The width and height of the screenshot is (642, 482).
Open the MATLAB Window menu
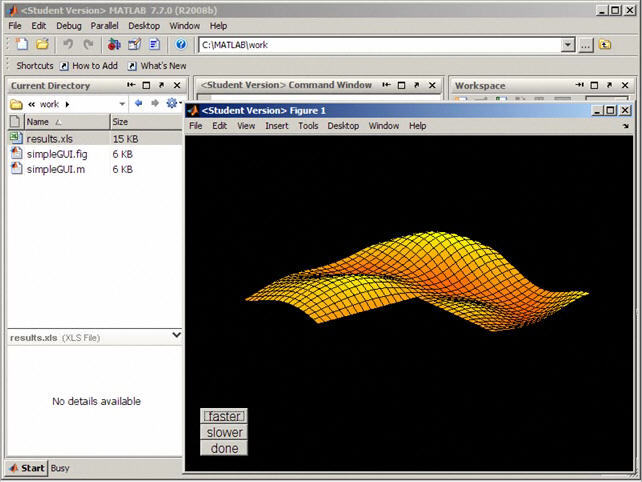click(185, 26)
